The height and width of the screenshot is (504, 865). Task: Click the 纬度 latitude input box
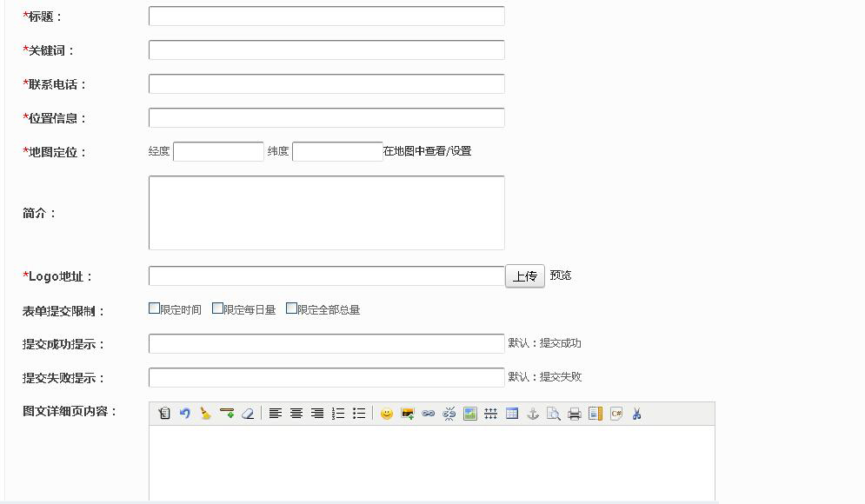coord(337,152)
